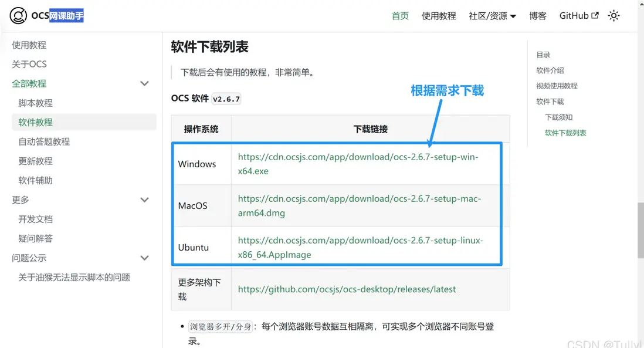Jump to 视频使用教程 in table of contents

tap(557, 86)
